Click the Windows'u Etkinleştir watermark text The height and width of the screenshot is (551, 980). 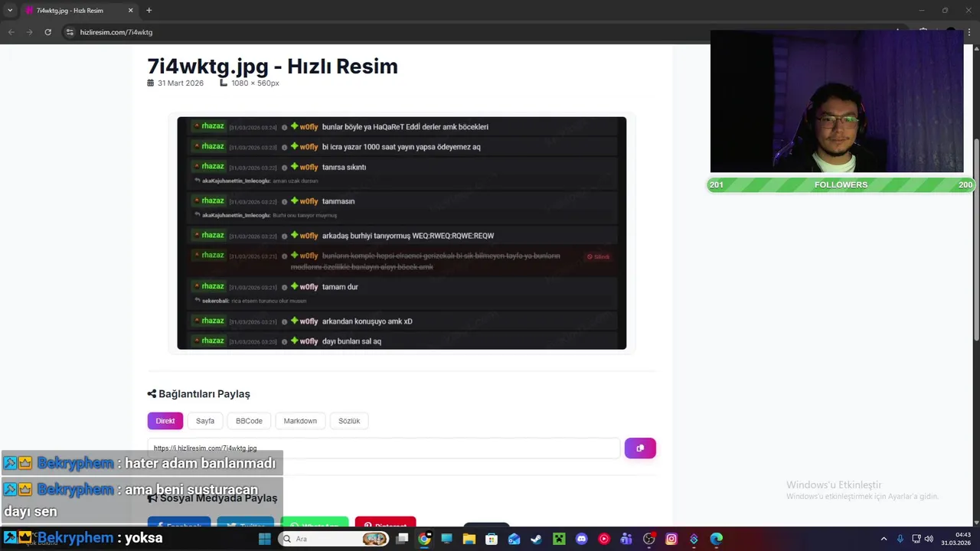pos(834,484)
